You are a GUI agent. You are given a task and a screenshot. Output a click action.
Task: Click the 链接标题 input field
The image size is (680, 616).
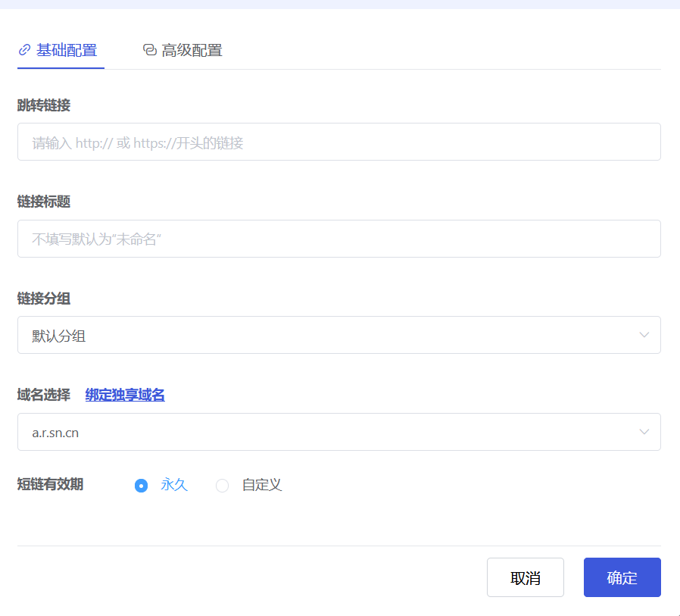point(339,239)
